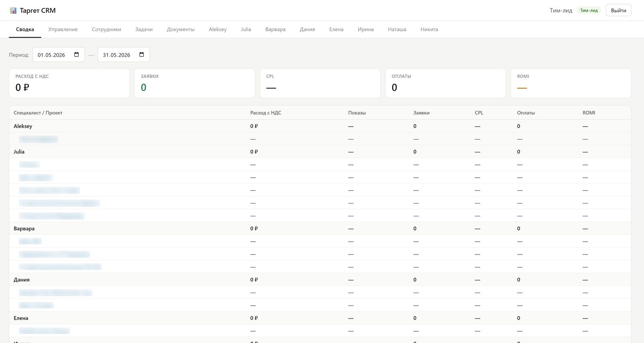Click the Специалист / Проект column header
Screen dimensions: 644x343
[x=38, y=113]
